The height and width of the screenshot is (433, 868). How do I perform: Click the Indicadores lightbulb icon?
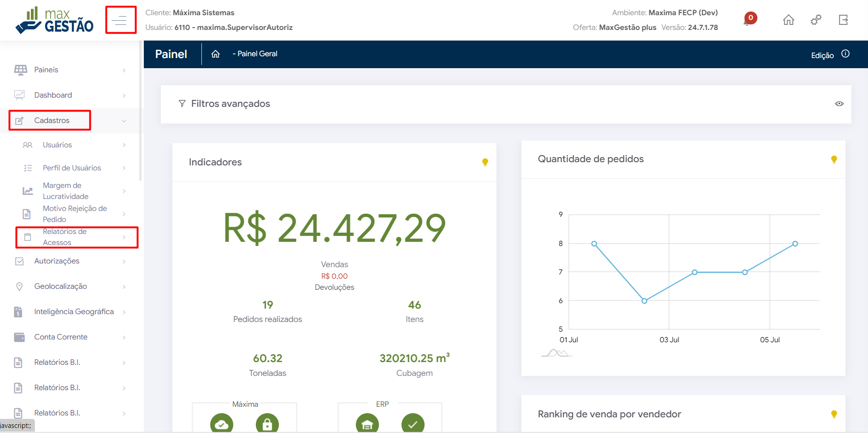click(484, 162)
